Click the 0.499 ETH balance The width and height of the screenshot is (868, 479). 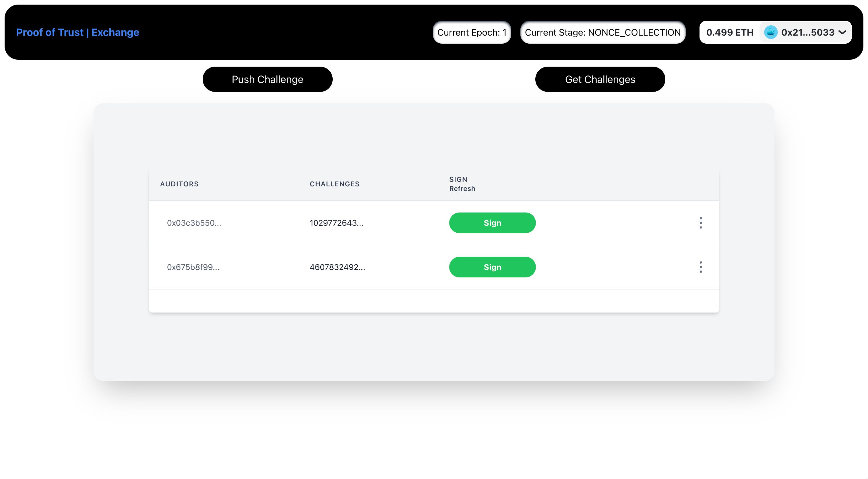(x=730, y=32)
